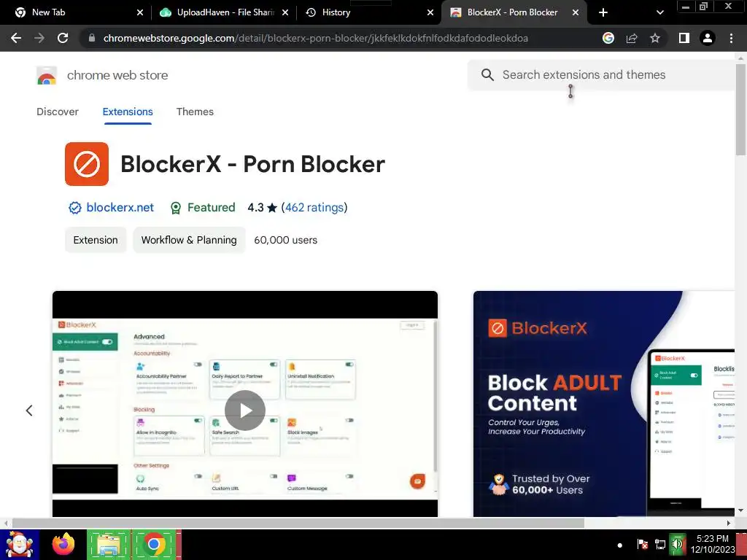
Task: Open the Block ADULT Content promo image
Action: (x=603, y=404)
